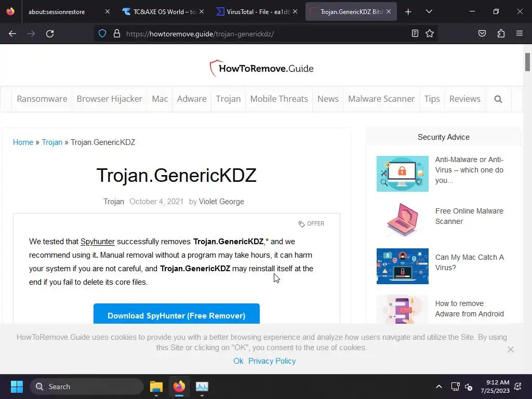Open the Tips menu item
Image resolution: width=532 pixels, height=399 pixels.
(432, 99)
